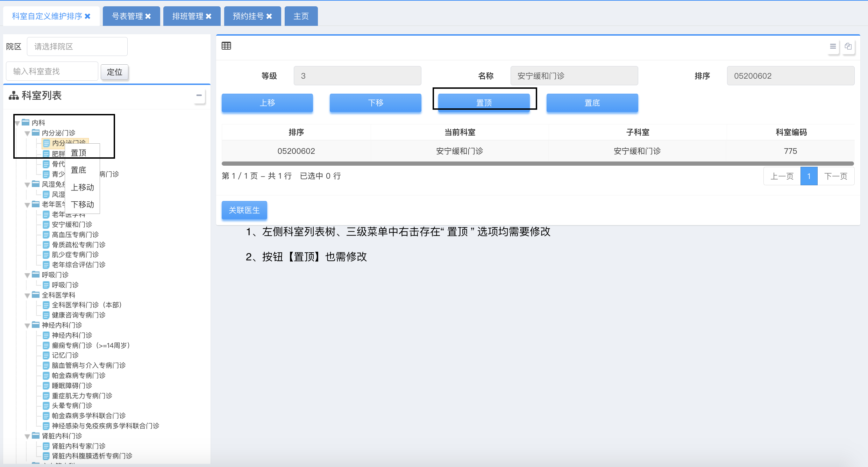This screenshot has width=868, height=467.
Task: Collapse the 呼吸门诊 folder arrow
Action: pos(27,275)
